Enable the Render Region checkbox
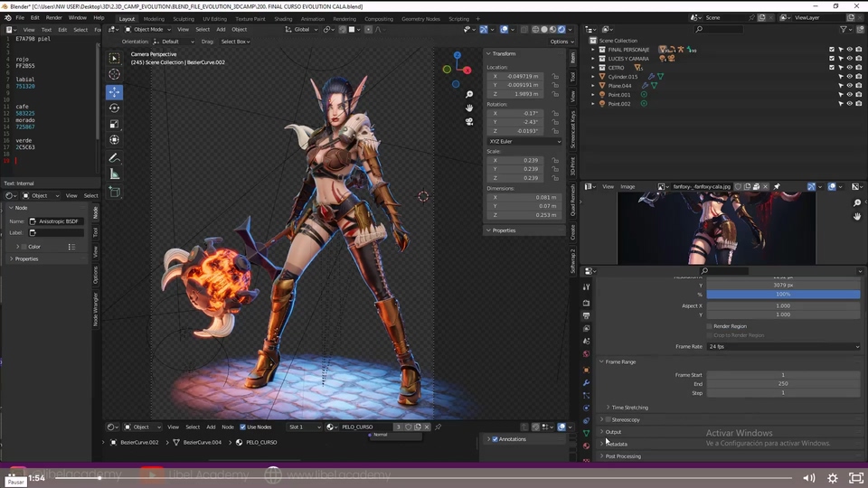The height and width of the screenshot is (488, 868). pos(709,326)
